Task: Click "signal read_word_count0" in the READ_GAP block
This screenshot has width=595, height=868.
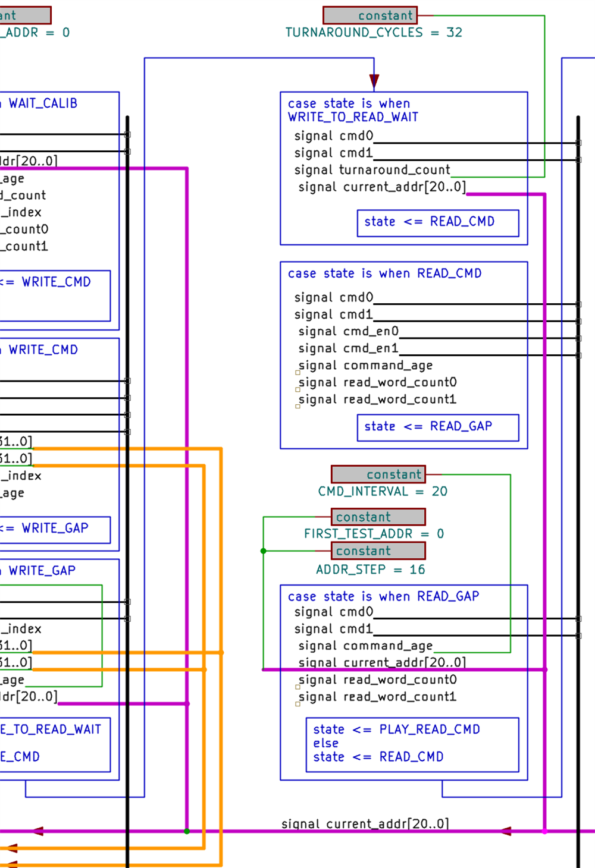Action: click(x=377, y=680)
